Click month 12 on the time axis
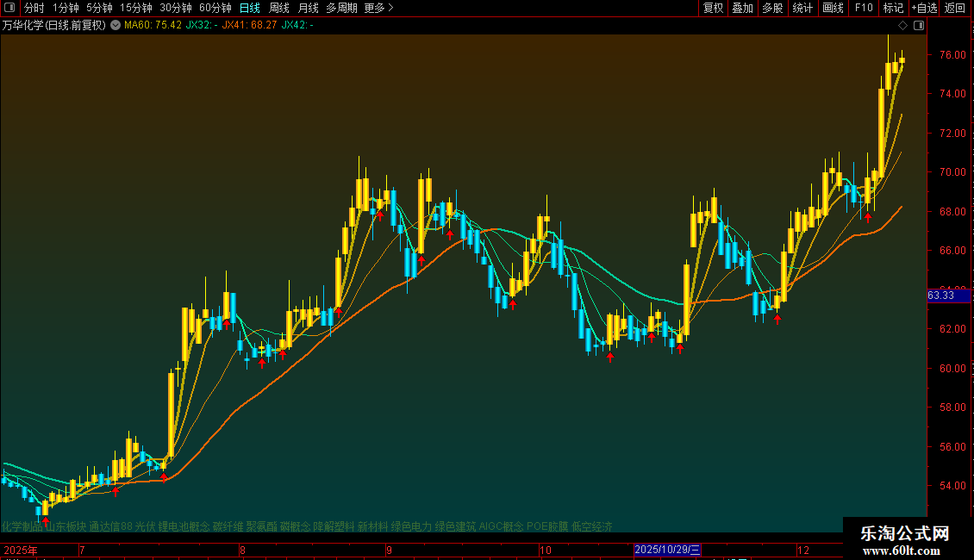 (x=803, y=550)
